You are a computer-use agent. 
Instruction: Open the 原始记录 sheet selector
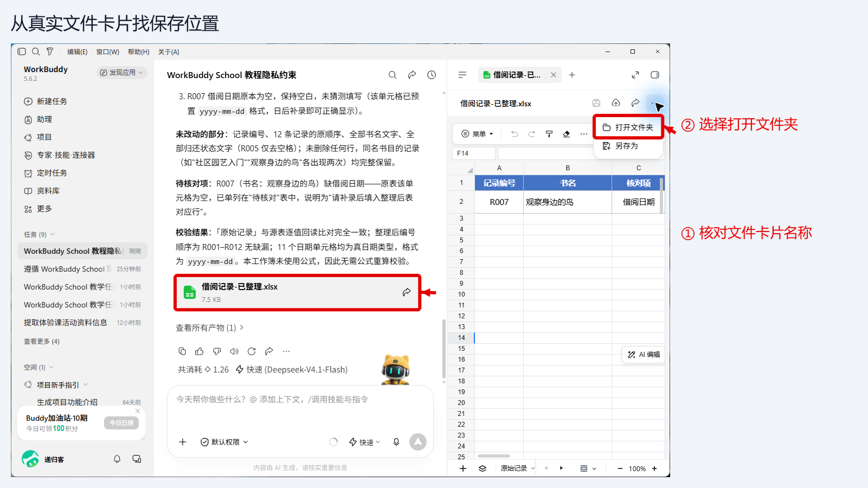pyautogui.click(x=518, y=468)
